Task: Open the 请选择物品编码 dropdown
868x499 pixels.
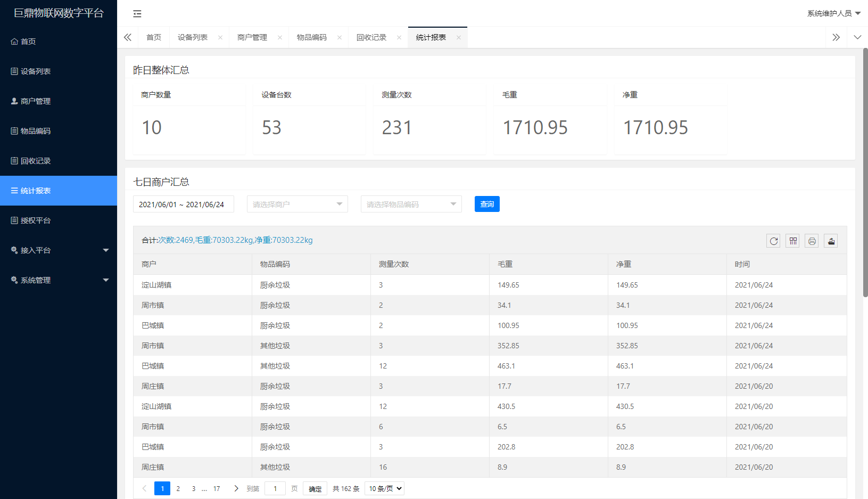Action: pyautogui.click(x=411, y=204)
